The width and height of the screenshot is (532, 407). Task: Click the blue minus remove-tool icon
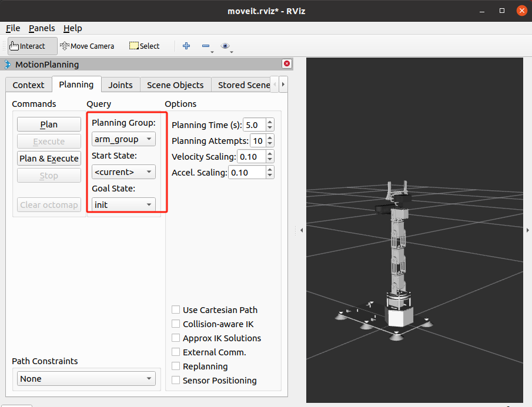(206, 46)
